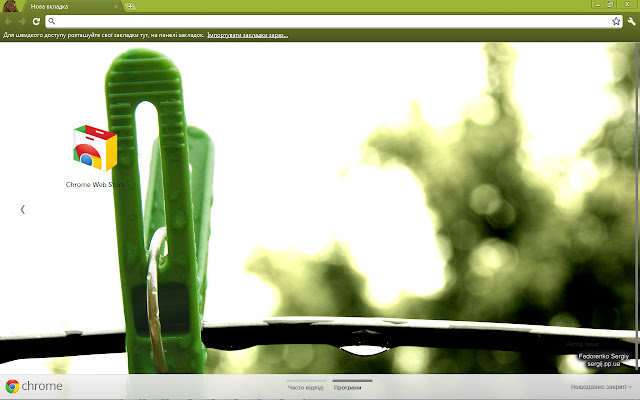Viewport: 640px width, 400px height.
Task: Close the Нова вкладка tab
Action: [116, 7]
